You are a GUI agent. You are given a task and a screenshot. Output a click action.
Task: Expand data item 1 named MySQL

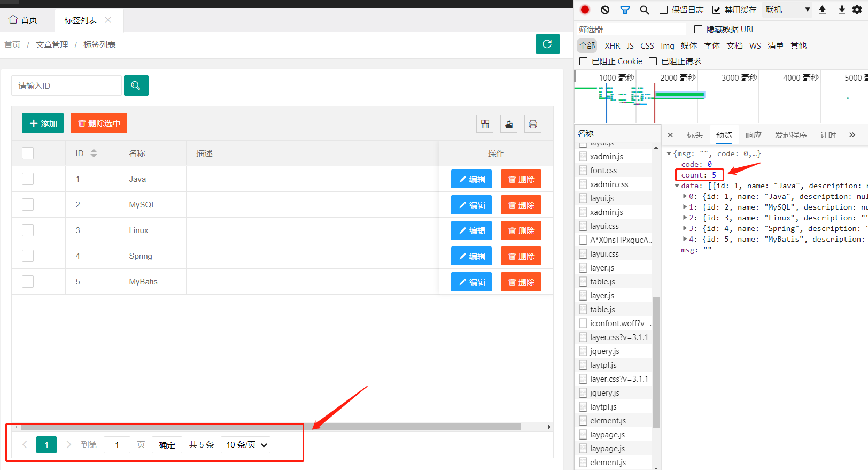685,207
